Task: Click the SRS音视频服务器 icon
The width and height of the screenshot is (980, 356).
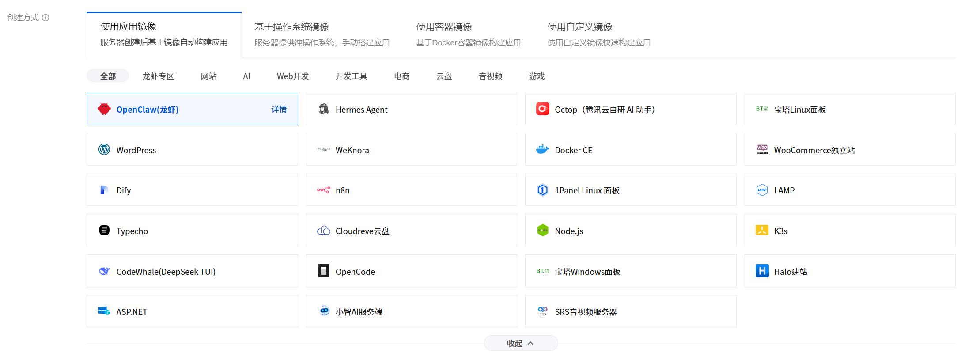Action: coord(542,311)
